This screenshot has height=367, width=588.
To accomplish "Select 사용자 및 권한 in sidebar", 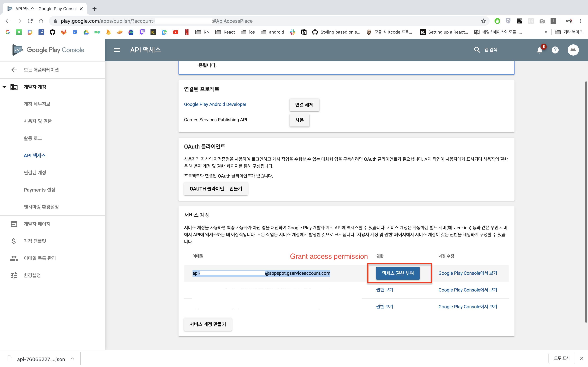I will coord(38,121).
